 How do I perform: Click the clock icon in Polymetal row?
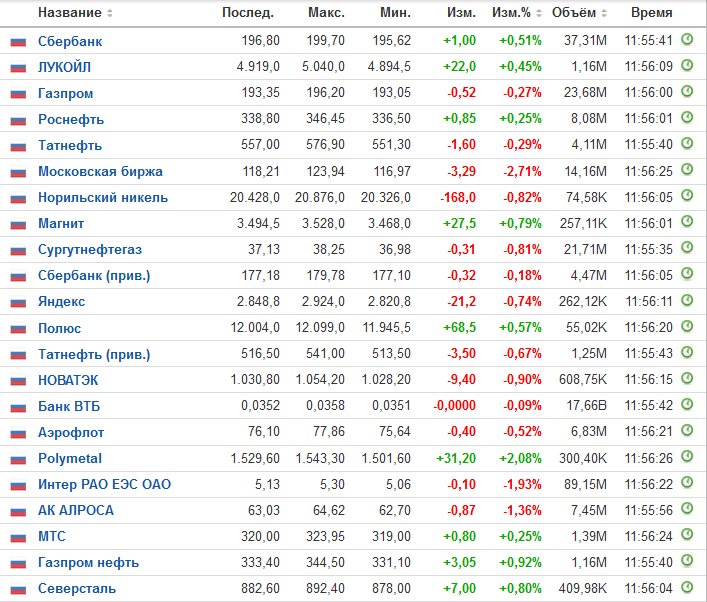pyautogui.click(x=687, y=457)
